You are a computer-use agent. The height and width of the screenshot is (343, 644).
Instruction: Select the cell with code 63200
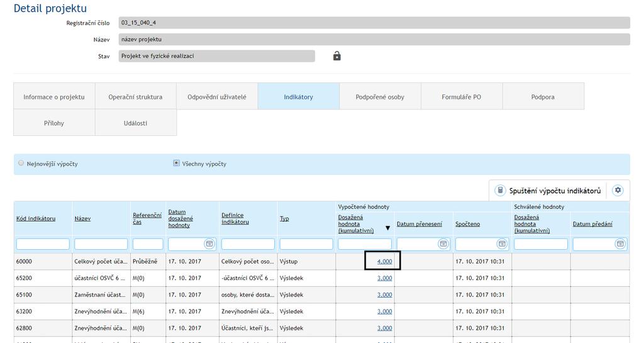[43, 312]
